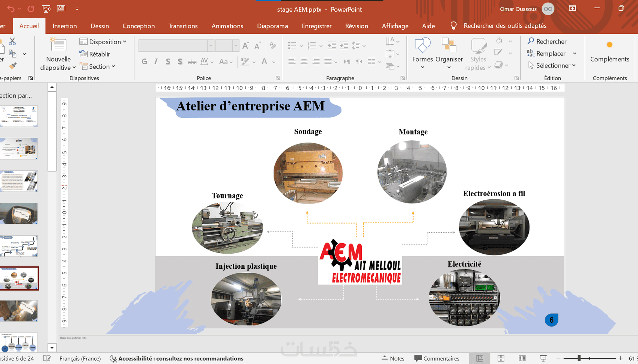Copy selection using the Copy icon
The width and height of the screenshot is (638, 364).
[x=12, y=54]
